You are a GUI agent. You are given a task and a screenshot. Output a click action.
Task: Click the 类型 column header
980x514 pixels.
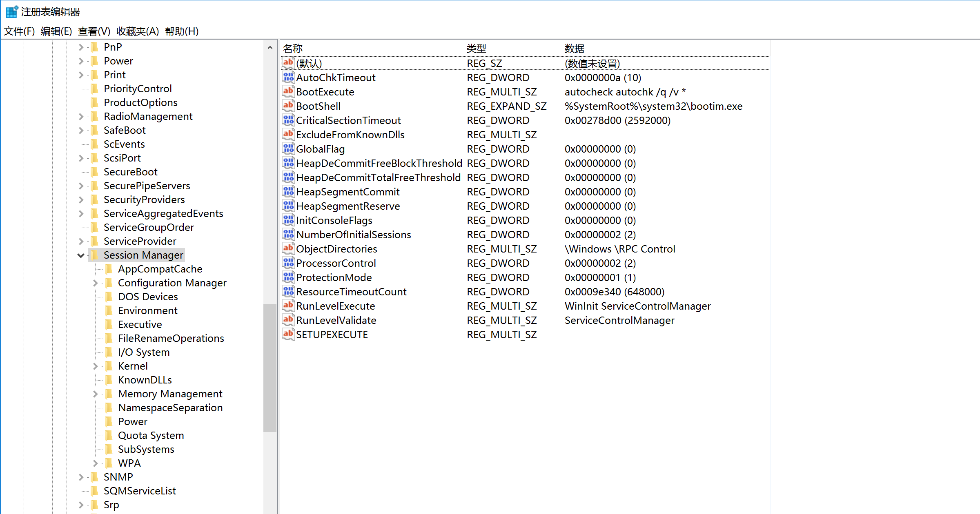click(x=477, y=49)
